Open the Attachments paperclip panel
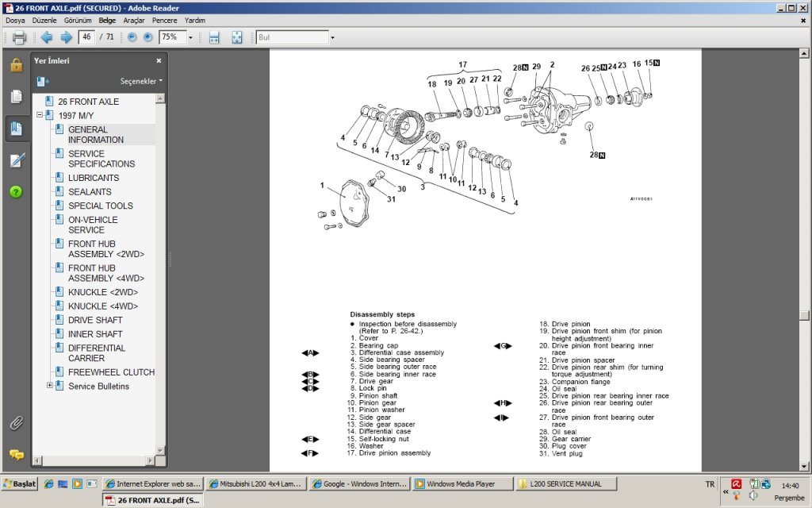This screenshot has width=812, height=508. click(16, 423)
